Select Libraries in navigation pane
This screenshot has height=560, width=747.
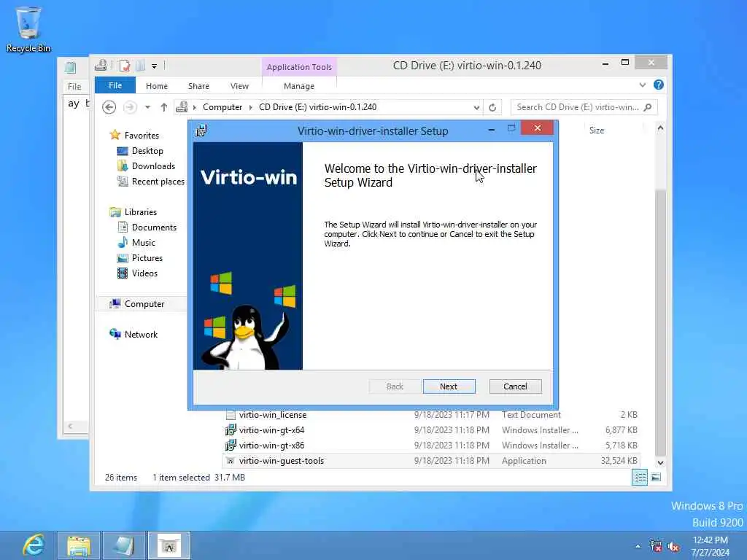pyautogui.click(x=140, y=212)
